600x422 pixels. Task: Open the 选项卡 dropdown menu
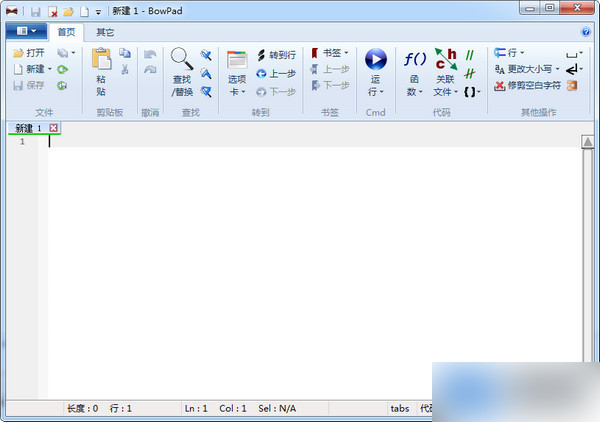237,72
